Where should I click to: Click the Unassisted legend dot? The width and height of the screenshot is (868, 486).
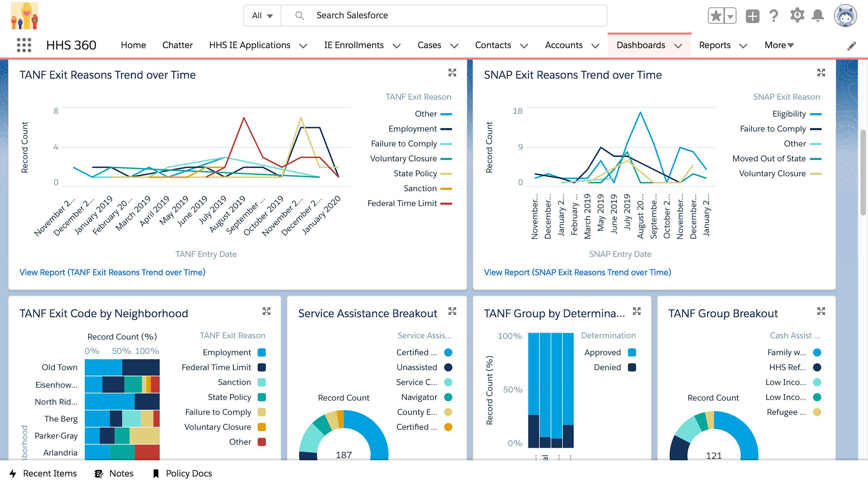(x=448, y=367)
